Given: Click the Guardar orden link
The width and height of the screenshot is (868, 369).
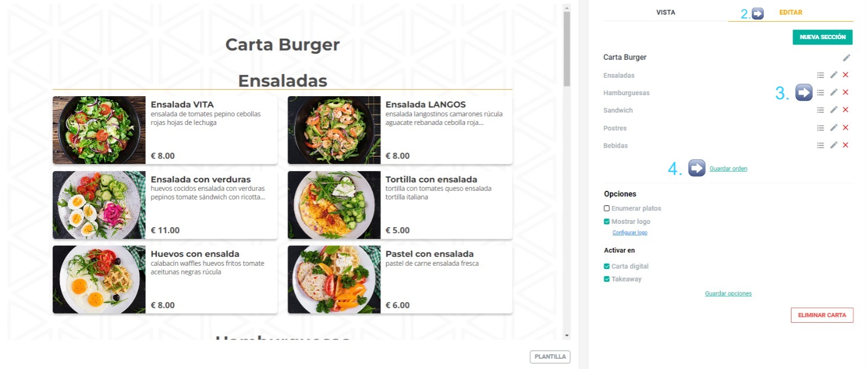Looking at the screenshot, I should click(x=728, y=168).
